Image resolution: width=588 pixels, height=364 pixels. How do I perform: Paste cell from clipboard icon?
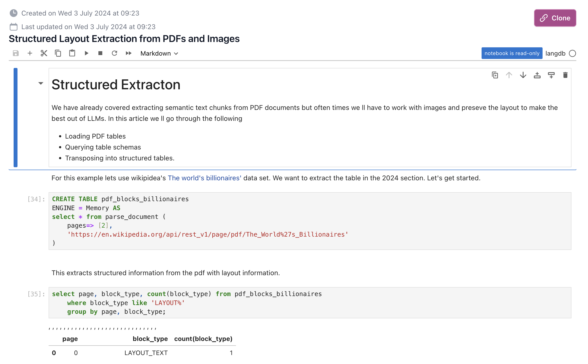click(72, 53)
